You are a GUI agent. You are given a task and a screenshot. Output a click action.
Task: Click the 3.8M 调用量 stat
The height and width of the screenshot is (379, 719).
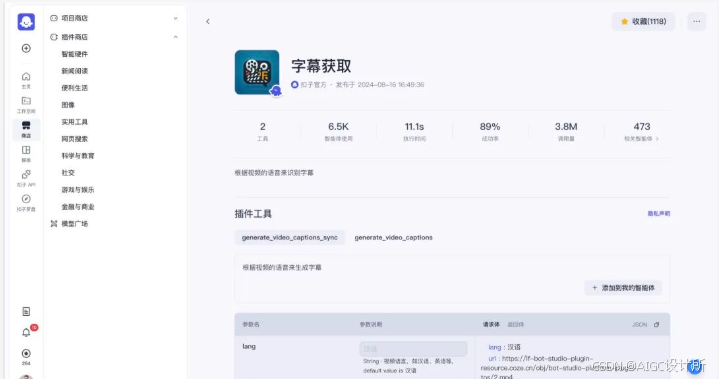point(566,131)
